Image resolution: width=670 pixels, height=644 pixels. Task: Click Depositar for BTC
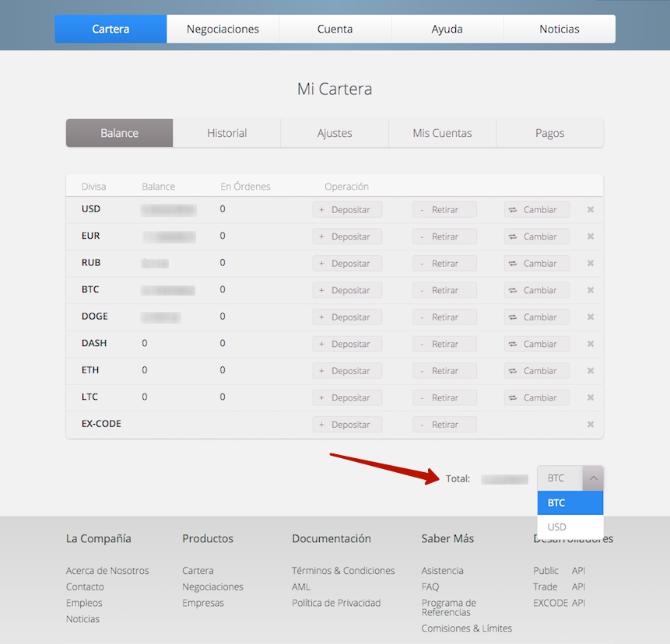(x=347, y=290)
